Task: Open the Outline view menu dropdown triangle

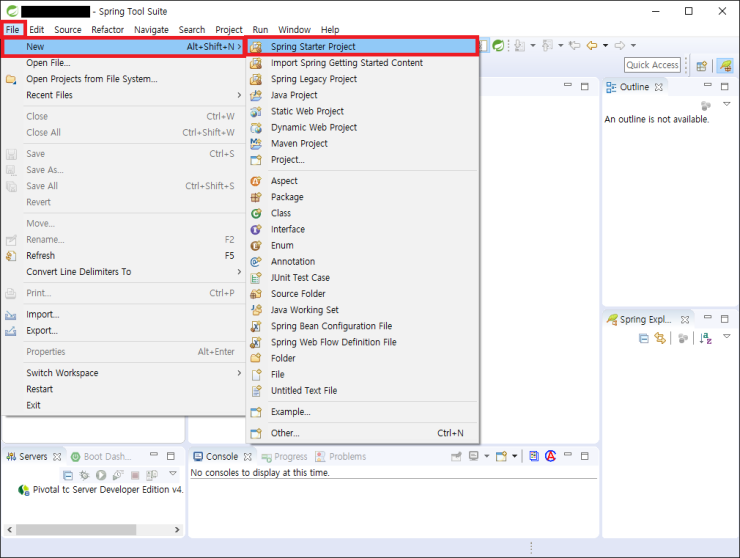Action: click(x=727, y=104)
